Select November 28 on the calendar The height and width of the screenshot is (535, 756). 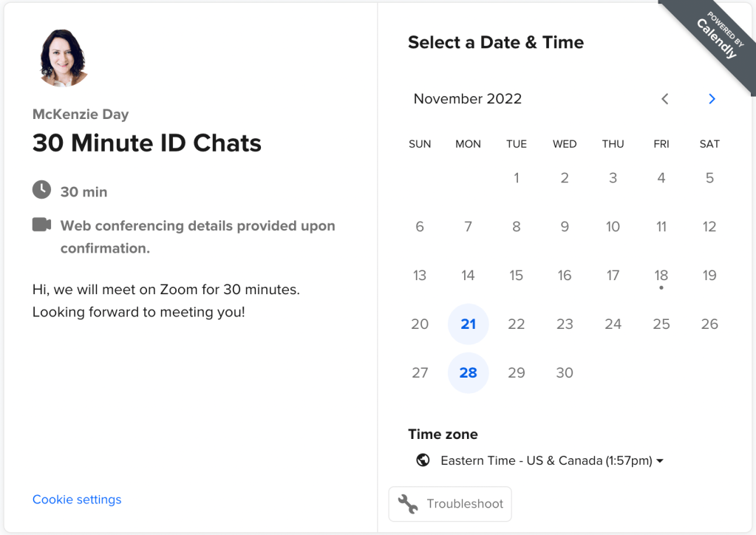pyautogui.click(x=468, y=372)
